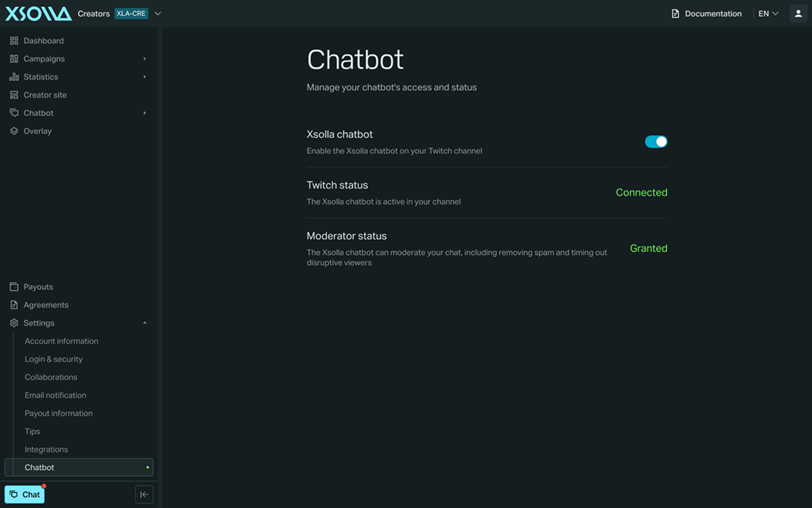Click the Statistics bar chart icon
The width and height of the screenshot is (812, 508).
[x=14, y=77]
